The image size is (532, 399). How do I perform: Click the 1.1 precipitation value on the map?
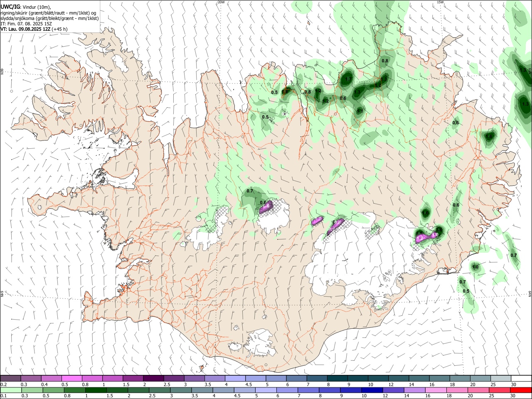coord(360,111)
